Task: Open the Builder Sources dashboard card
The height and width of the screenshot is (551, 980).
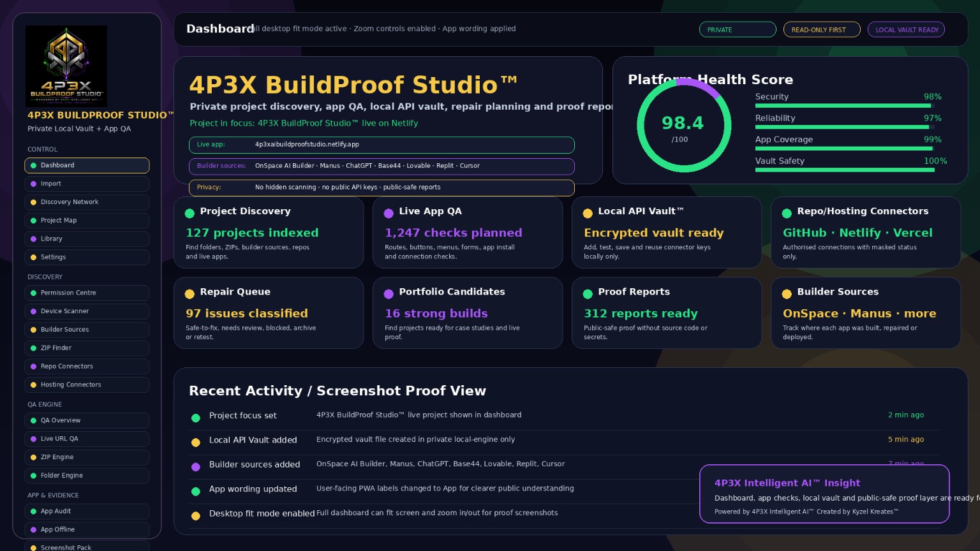Action: [x=866, y=312]
